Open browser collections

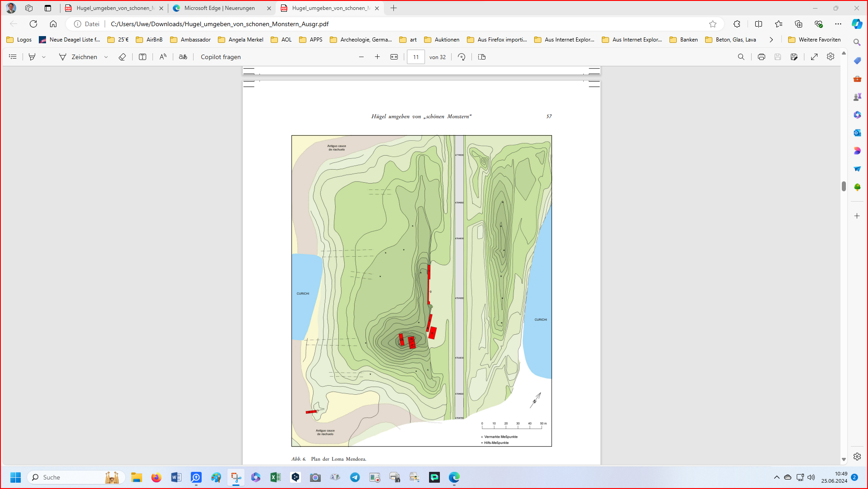pos(799,24)
